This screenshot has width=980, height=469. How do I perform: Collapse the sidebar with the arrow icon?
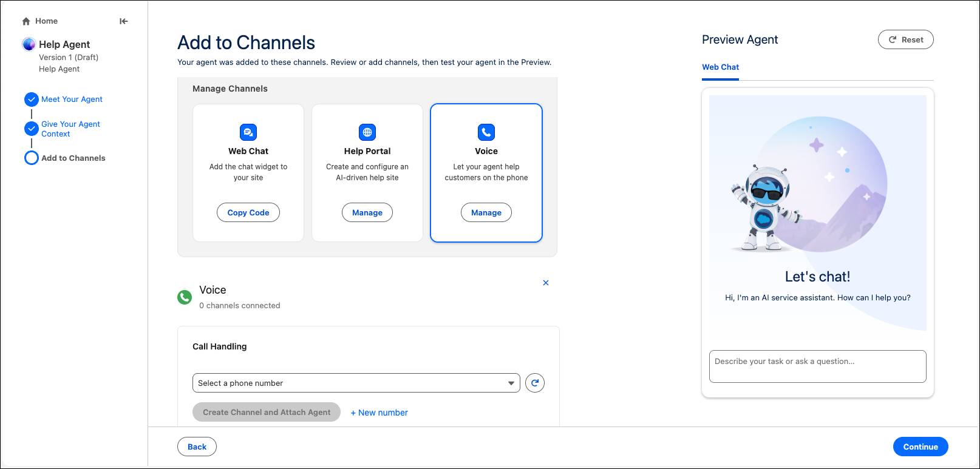124,21
